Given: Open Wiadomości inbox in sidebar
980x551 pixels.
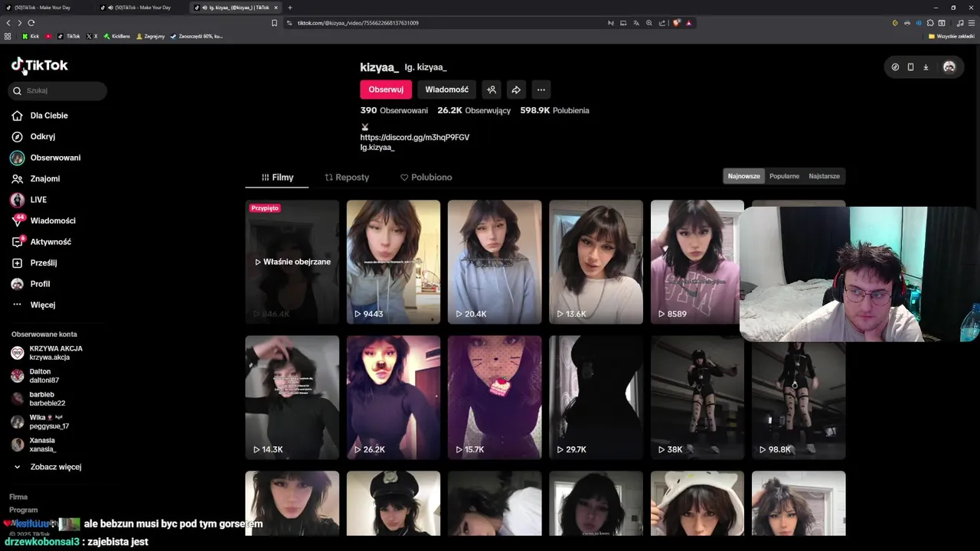Looking at the screenshot, I should tap(53, 220).
